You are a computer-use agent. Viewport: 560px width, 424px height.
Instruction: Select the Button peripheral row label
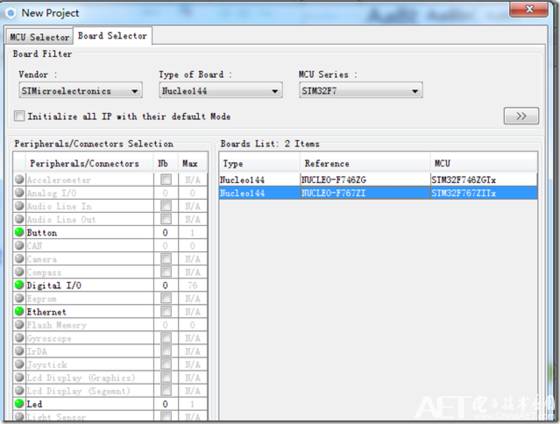click(42, 233)
